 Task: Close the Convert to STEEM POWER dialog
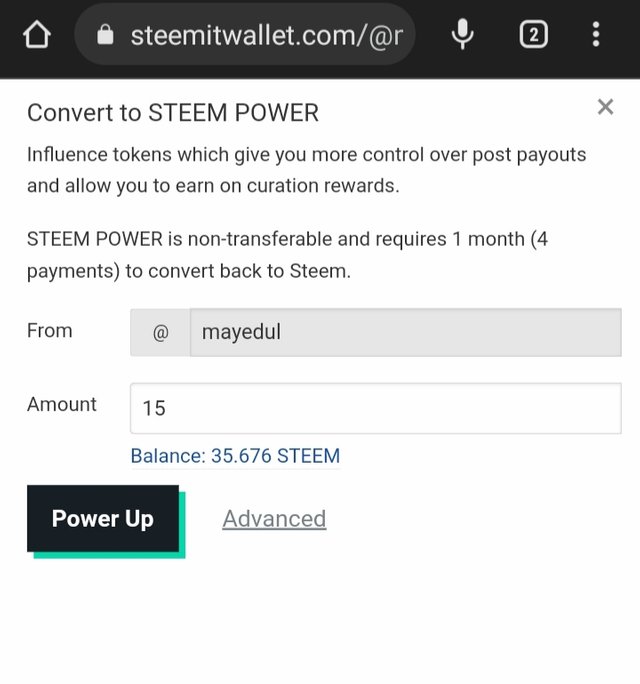point(605,107)
